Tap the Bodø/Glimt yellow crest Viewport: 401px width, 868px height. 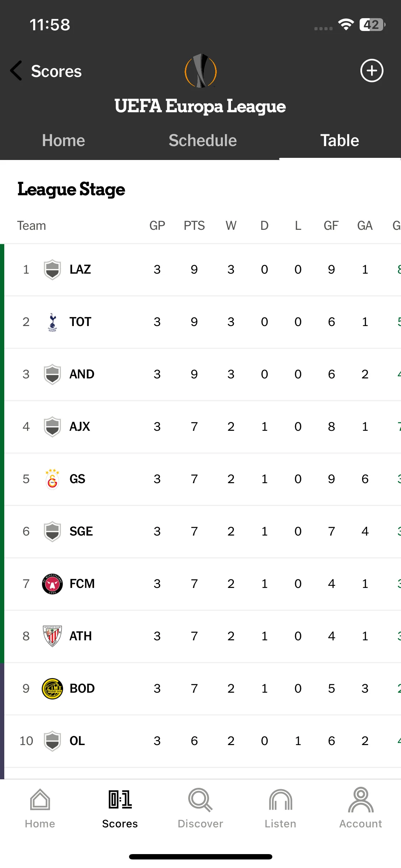point(52,688)
